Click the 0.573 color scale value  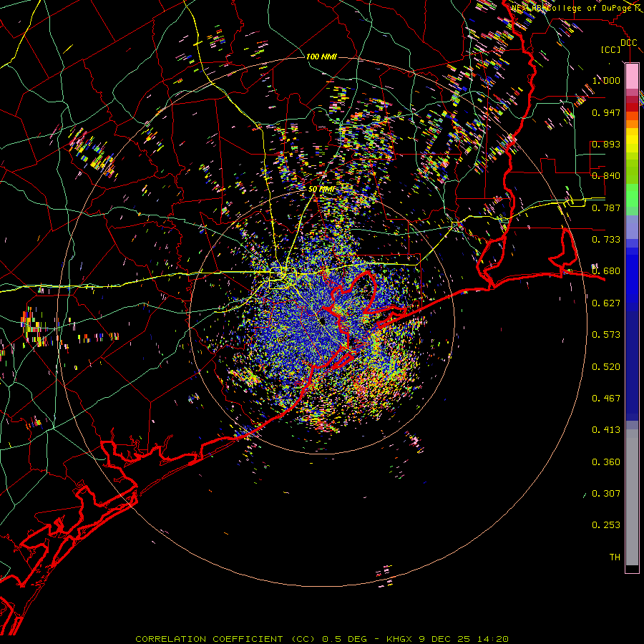(606, 335)
